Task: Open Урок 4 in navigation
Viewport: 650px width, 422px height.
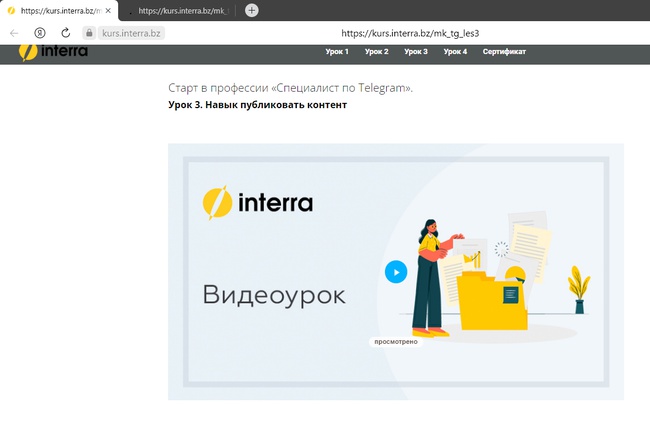Action: (x=455, y=52)
